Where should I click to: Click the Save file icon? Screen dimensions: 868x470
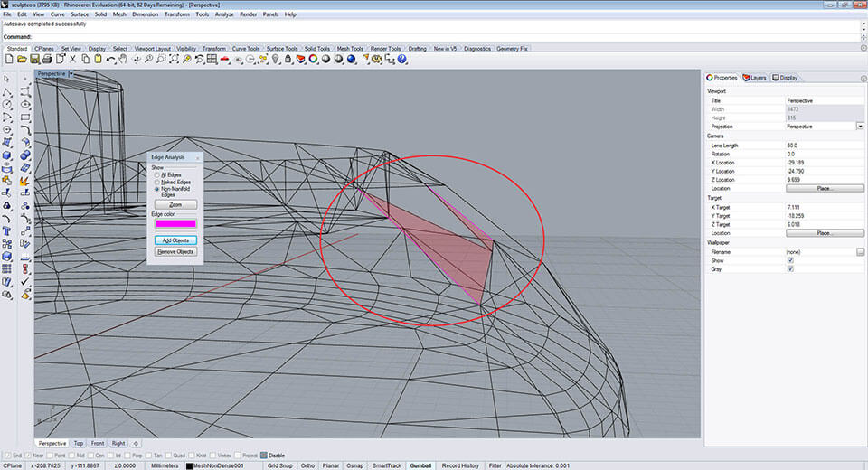34,60
